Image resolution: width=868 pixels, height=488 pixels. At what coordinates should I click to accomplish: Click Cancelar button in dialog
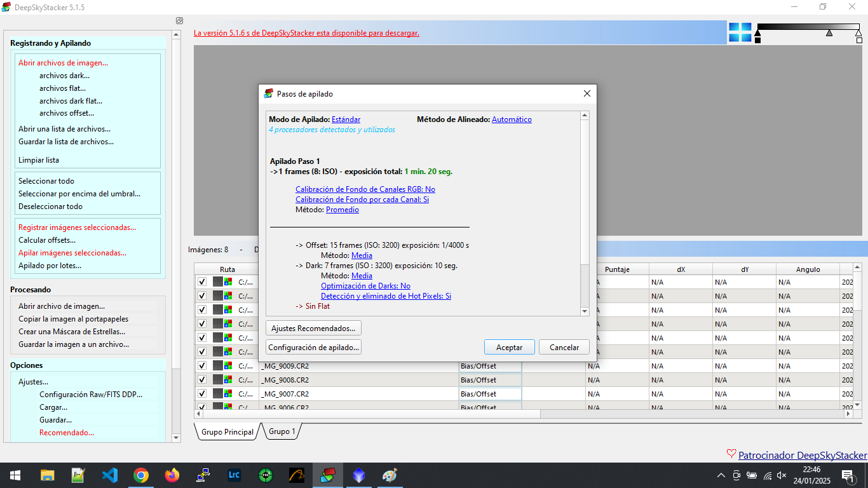(x=564, y=348)
